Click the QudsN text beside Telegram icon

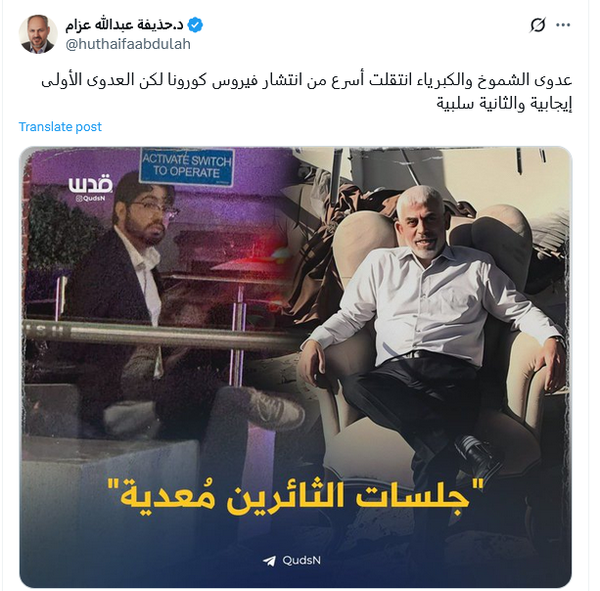[302, 560]
